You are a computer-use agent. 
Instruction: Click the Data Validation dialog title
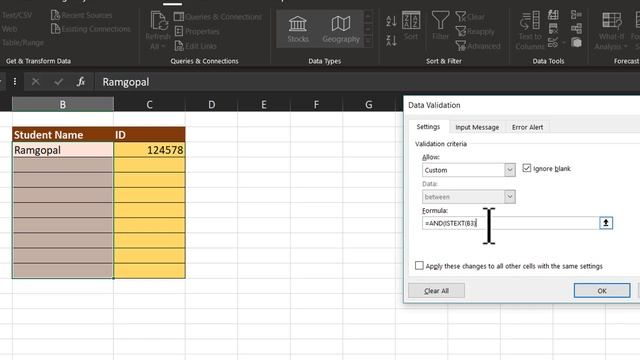click(x=434, y=105)
